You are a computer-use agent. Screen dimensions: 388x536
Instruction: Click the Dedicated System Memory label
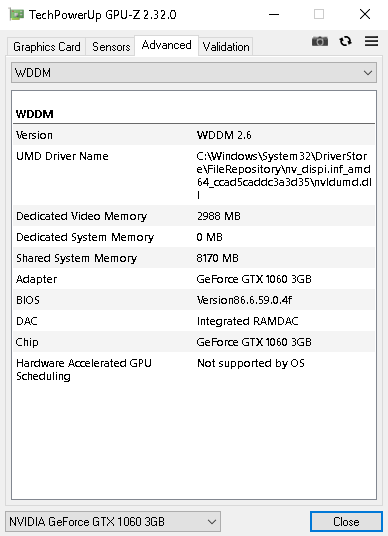click(85, 237)
